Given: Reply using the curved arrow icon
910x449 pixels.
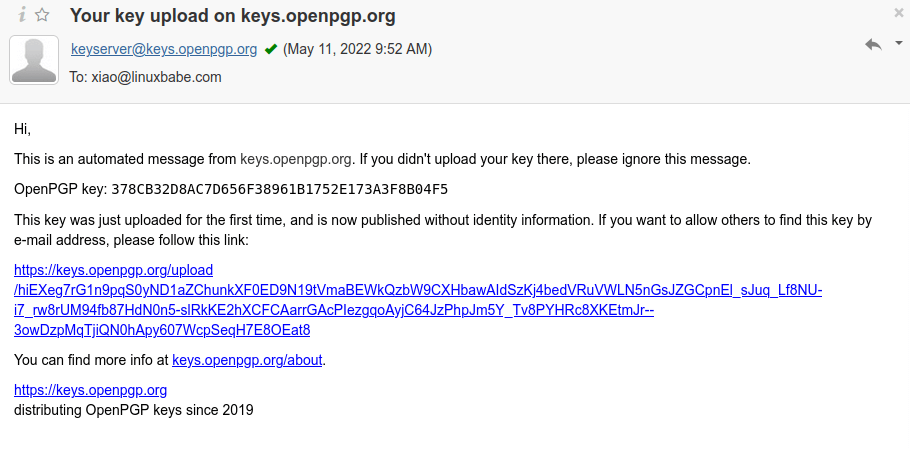Looking at the screenshot, I should 873,45.
